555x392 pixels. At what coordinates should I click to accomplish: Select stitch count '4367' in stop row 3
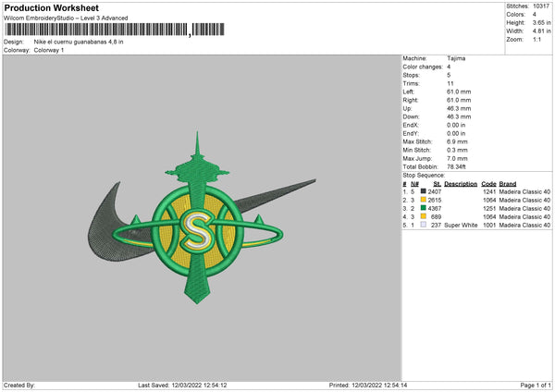coord(435,208)
